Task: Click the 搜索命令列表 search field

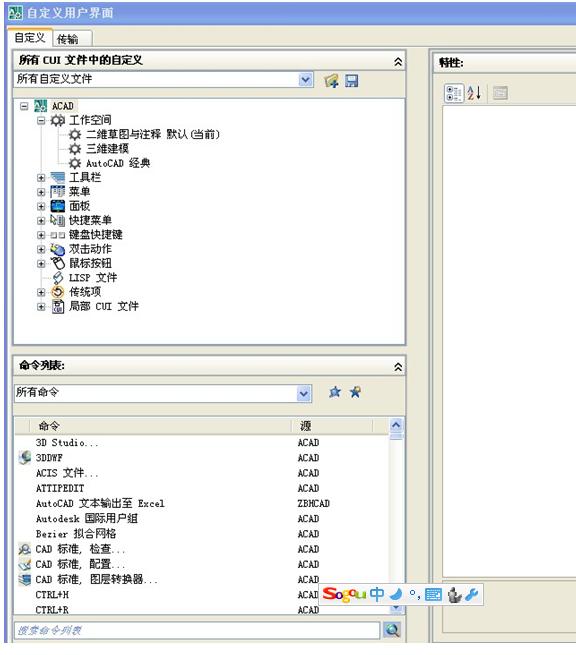Action: [197, 630]
